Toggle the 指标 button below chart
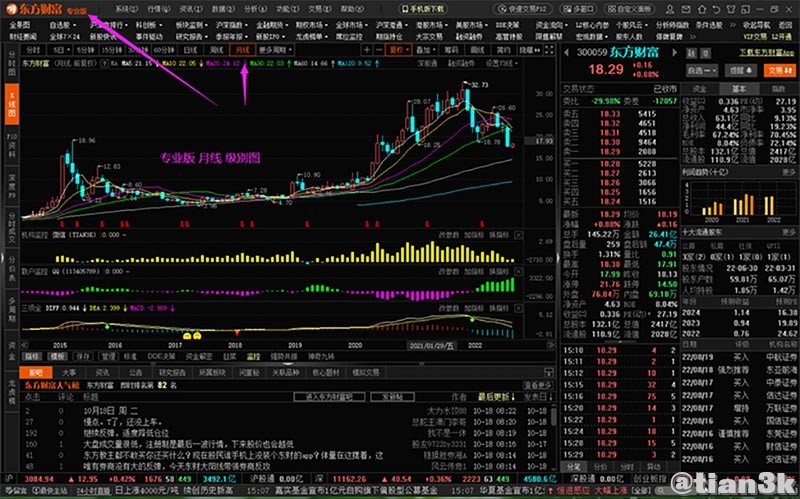The width and height of the screenshot is (800, 499). pyautogui.click(x=32, y=357)
